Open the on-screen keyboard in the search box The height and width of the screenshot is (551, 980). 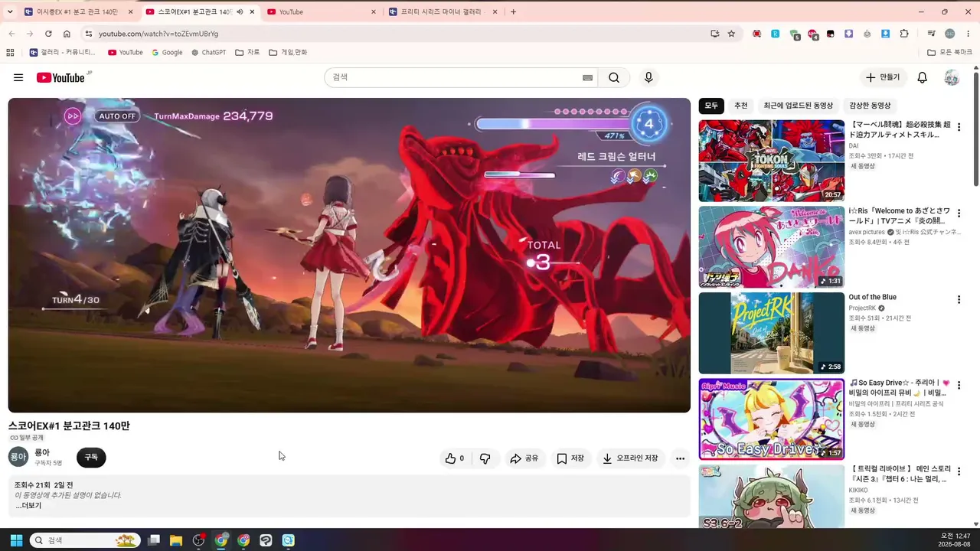pyautogui.click(x=587, y=77)
